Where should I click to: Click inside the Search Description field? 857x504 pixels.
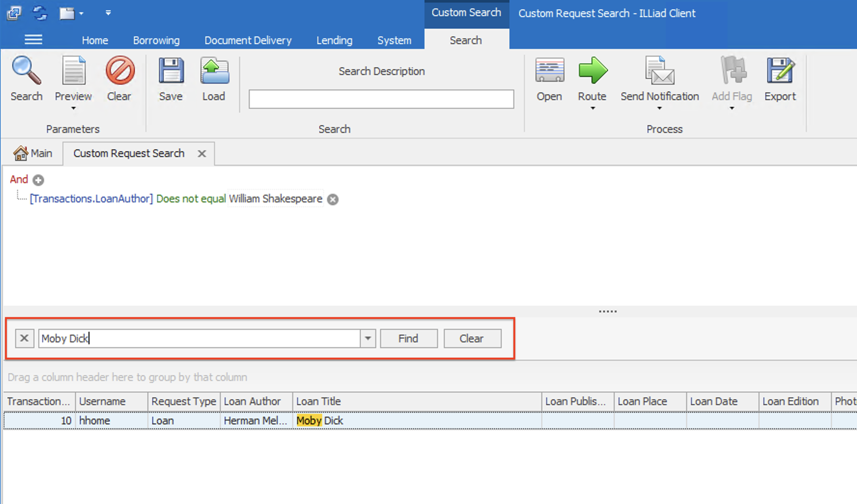[x=381, y=99]
